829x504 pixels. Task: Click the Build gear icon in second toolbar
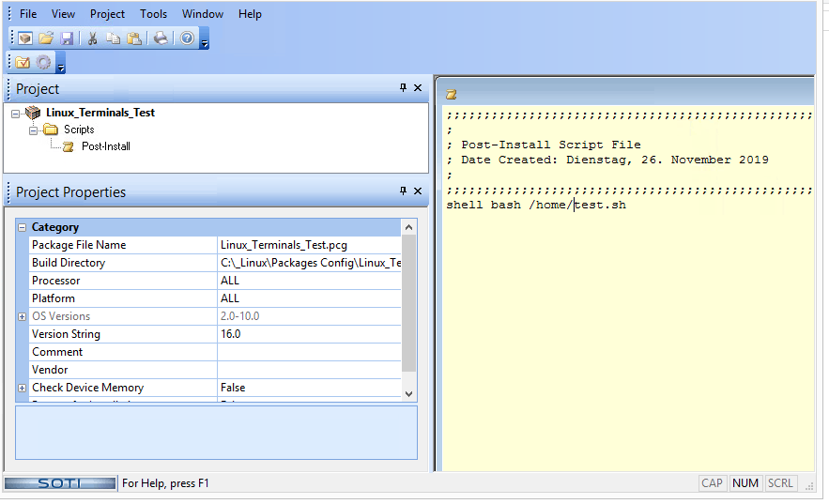pyautogui.click(x=43, y=63)
